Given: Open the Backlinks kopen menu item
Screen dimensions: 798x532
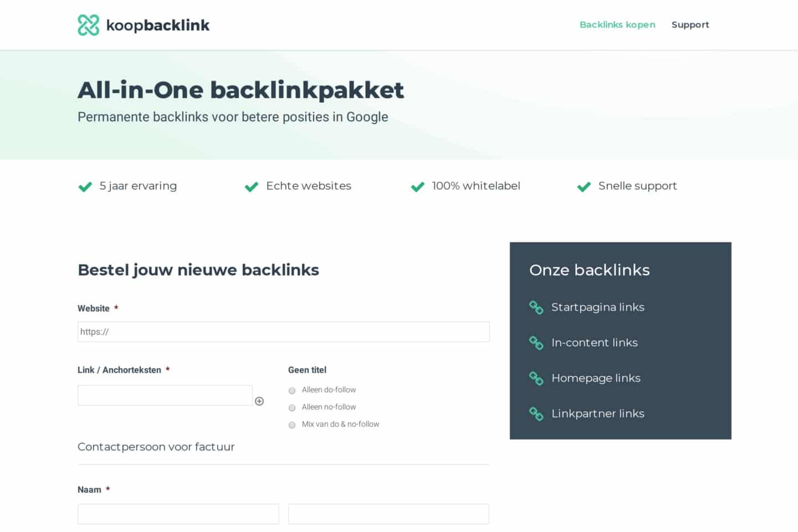Looking at the screenshot, I should pos(617,25).
